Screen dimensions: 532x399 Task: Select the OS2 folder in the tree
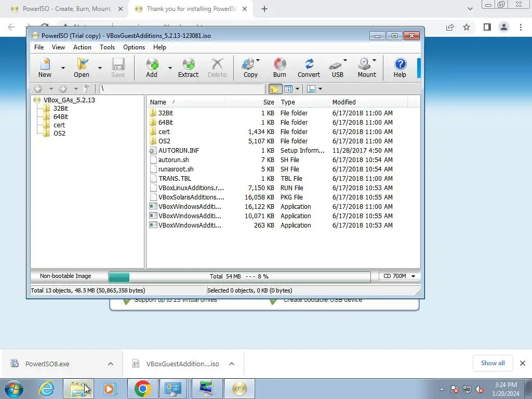pyautogui.click(x=59, y=134)
